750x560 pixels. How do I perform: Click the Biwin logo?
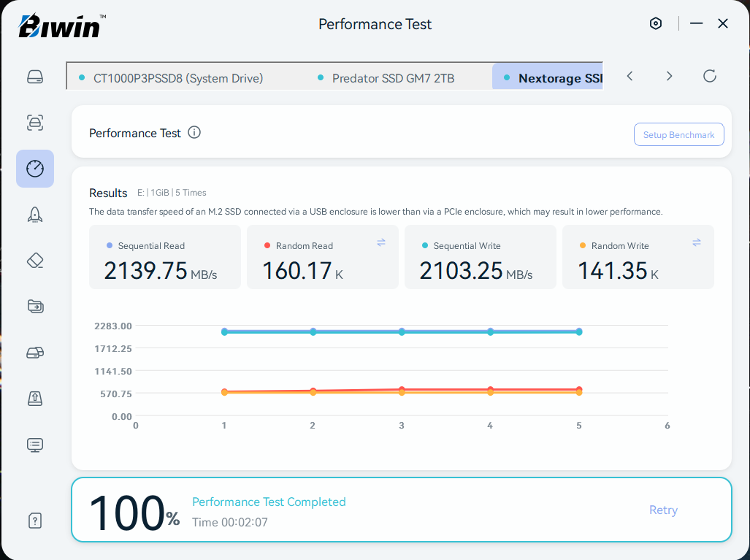62,26
